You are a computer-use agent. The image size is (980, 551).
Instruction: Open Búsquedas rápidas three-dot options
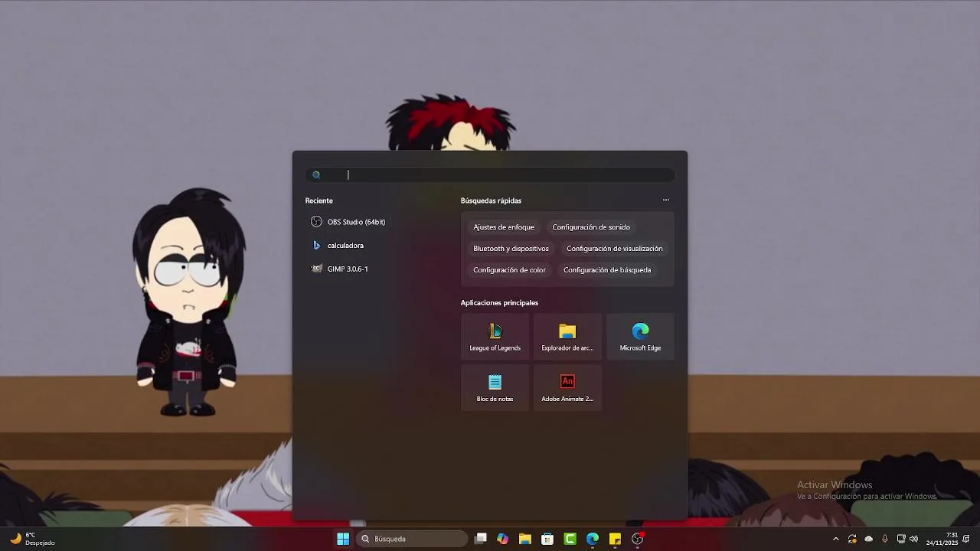[x=666, y=200]
